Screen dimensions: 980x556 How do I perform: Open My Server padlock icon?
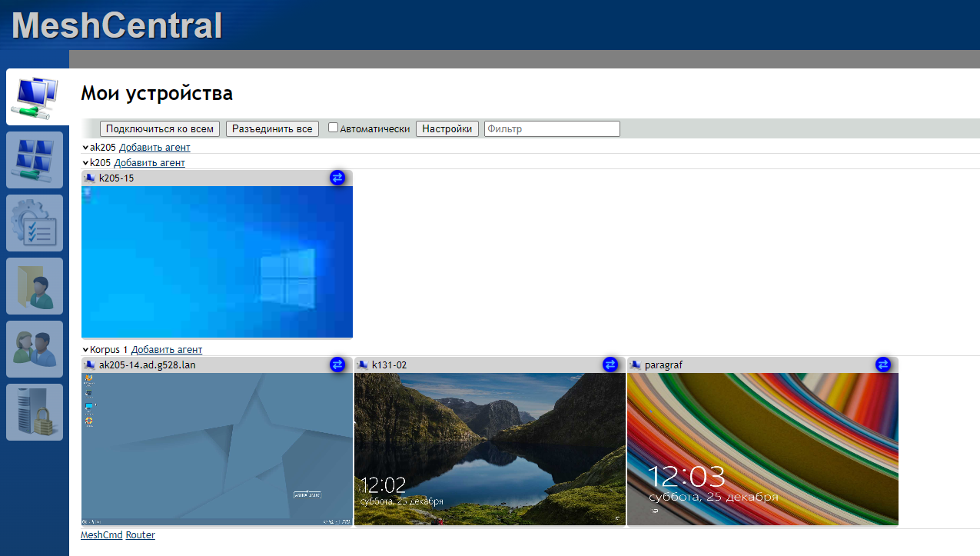tap(35, 412)
